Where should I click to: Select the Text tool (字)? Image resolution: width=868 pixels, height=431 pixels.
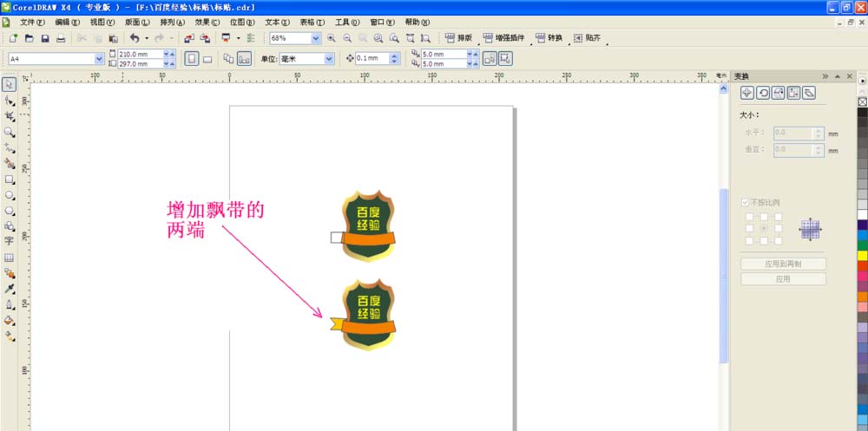pyautogui.click(x=10, y=241)
